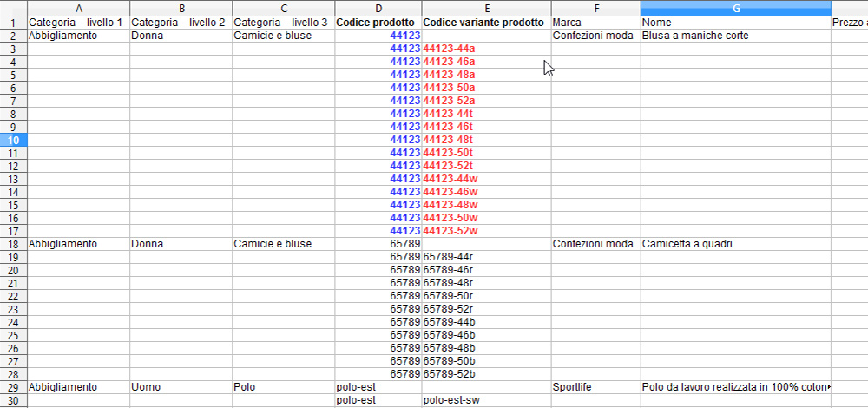Click variant cell '44123-48a'
Screen dimensions: 868x408
point(486,75)
